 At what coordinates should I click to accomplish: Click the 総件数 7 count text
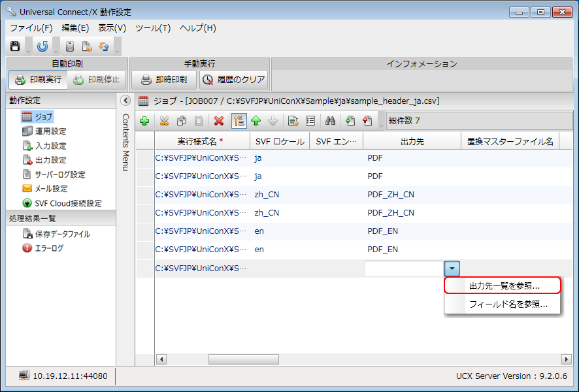tap(405, 121)
